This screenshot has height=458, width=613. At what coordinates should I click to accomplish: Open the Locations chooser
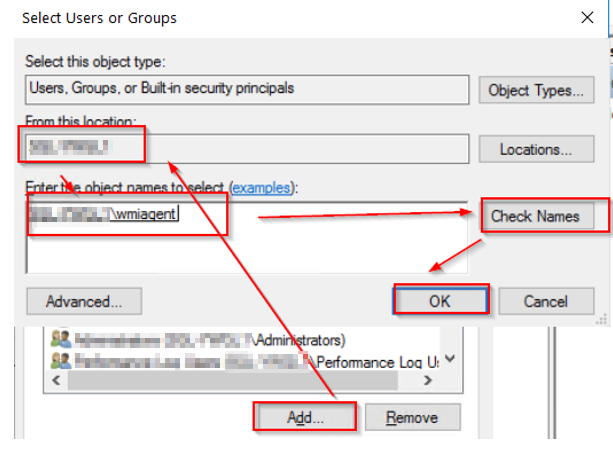click(x=536, y=149)
